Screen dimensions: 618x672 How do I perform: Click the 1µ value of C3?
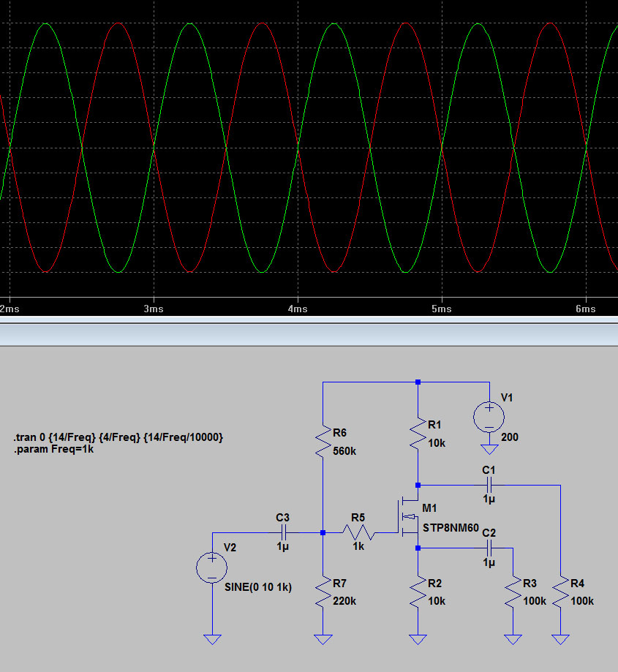[282, 546]
